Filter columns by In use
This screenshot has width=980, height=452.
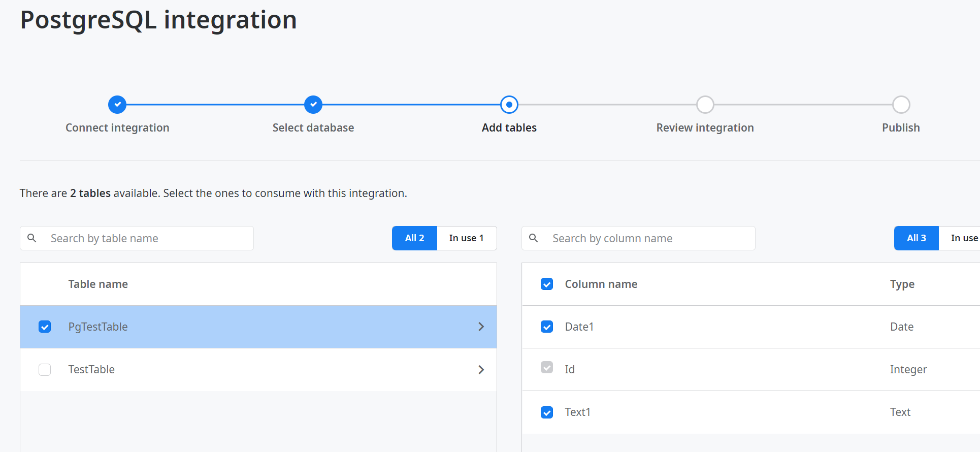[963, 238]
